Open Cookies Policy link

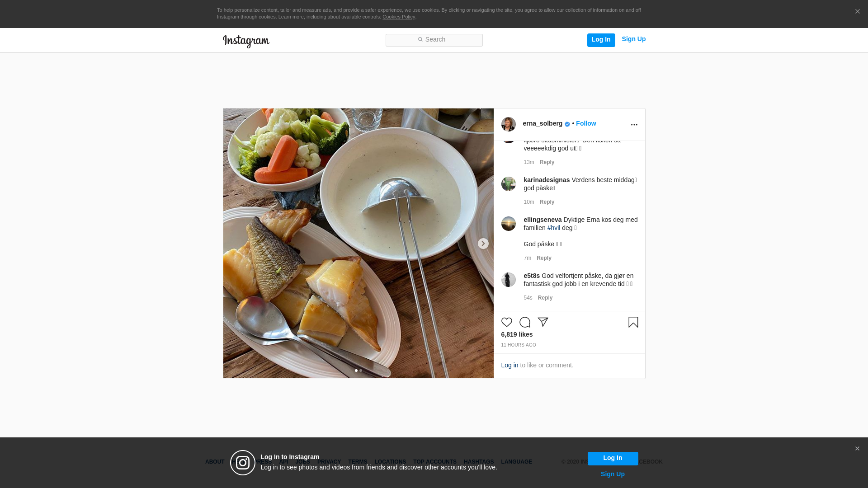coord(398,17)
